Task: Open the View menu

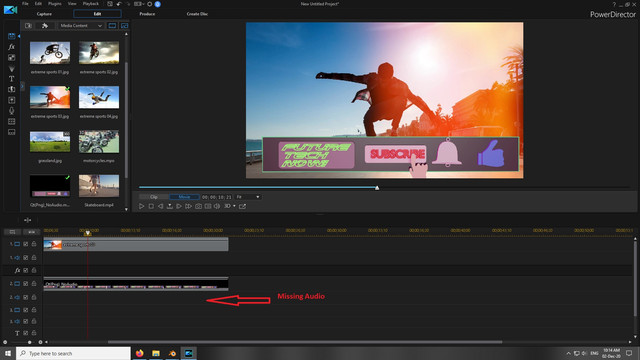Action: (x=72, y=4)
